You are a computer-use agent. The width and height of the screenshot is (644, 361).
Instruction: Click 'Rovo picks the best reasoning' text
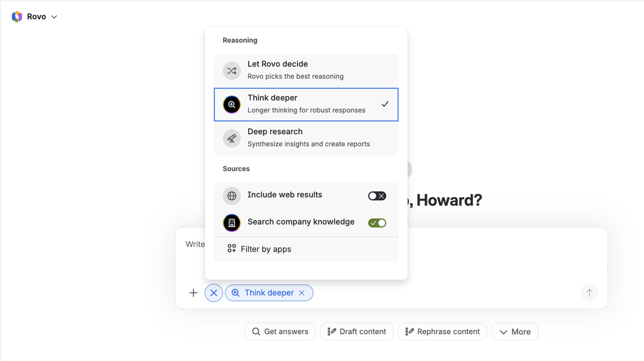pyautogui.click(x=295, y=76)
